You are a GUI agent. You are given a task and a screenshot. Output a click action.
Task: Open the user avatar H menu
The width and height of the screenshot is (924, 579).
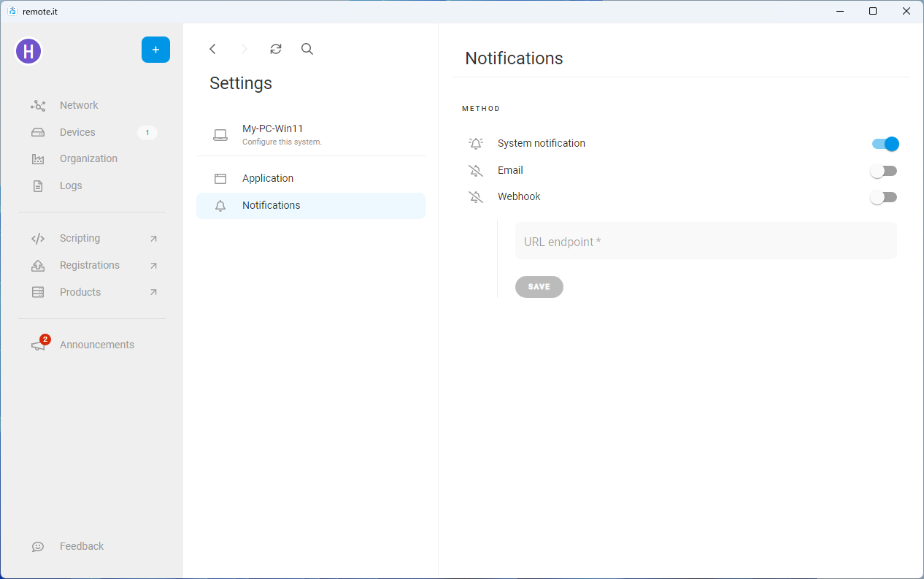[x=28, y=51]
